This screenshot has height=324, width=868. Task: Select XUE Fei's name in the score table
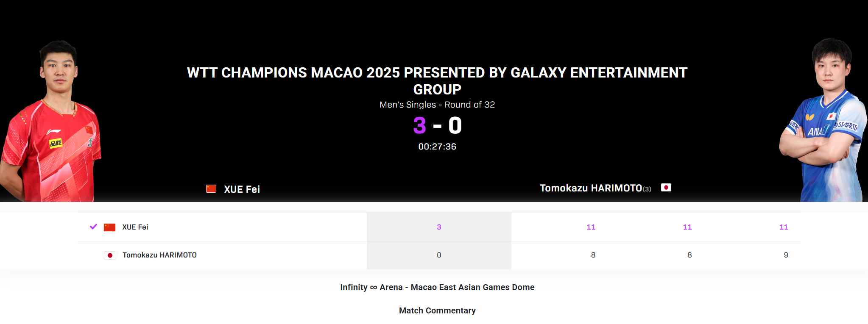[x=135, y=227]
